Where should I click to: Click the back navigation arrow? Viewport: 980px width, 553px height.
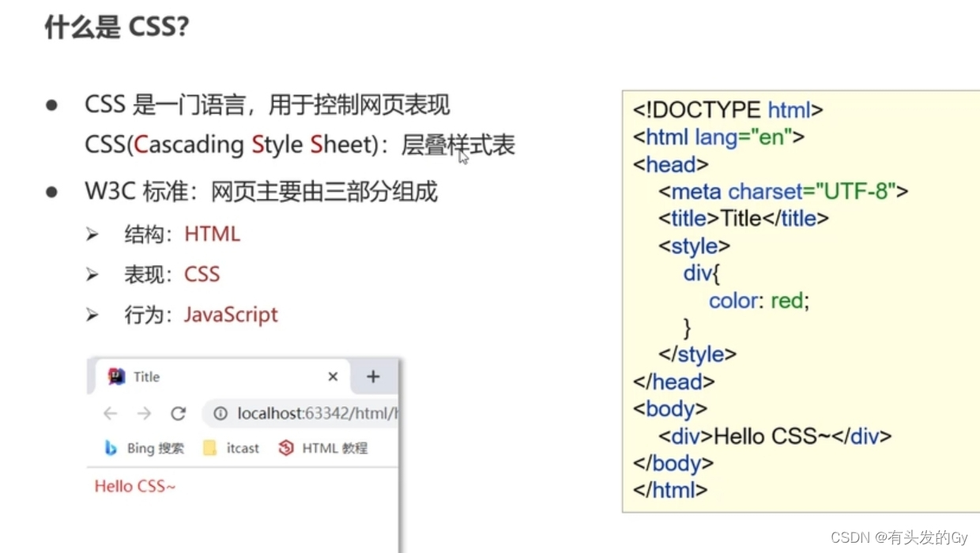point(110,413)
